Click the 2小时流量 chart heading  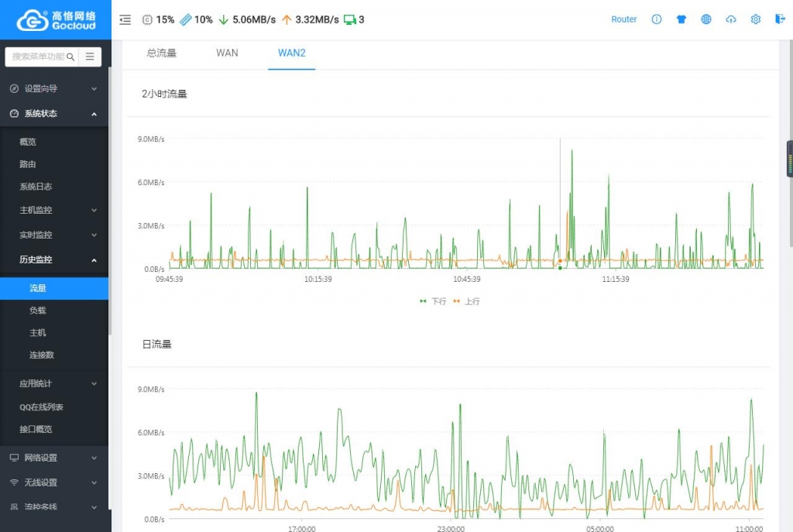click(164, 94)
